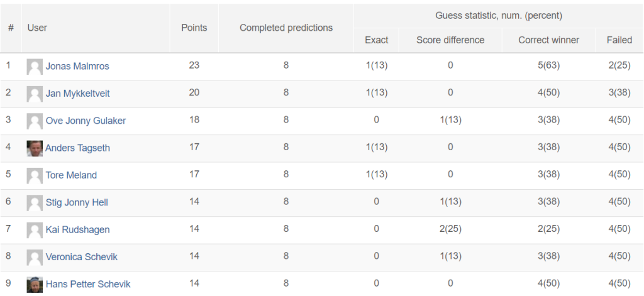Open the Ove Jonny Gulaker user link
Screen dimensions: 644x296
tap(86, 121)
